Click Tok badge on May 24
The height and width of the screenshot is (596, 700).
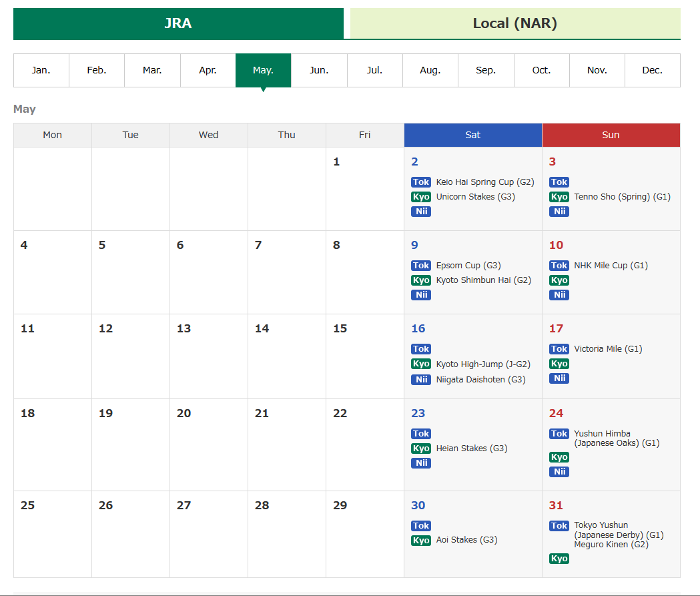point(559,434)
